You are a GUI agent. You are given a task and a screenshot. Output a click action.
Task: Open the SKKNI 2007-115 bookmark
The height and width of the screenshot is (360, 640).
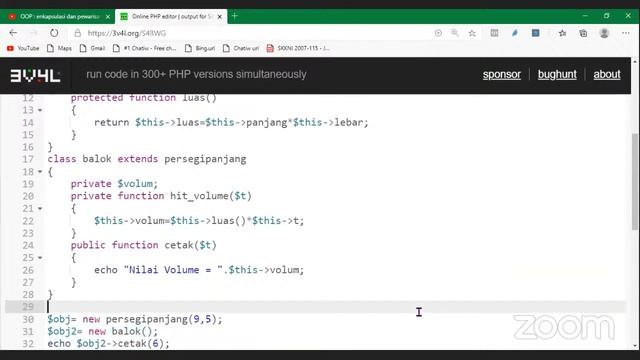[298, 48]
